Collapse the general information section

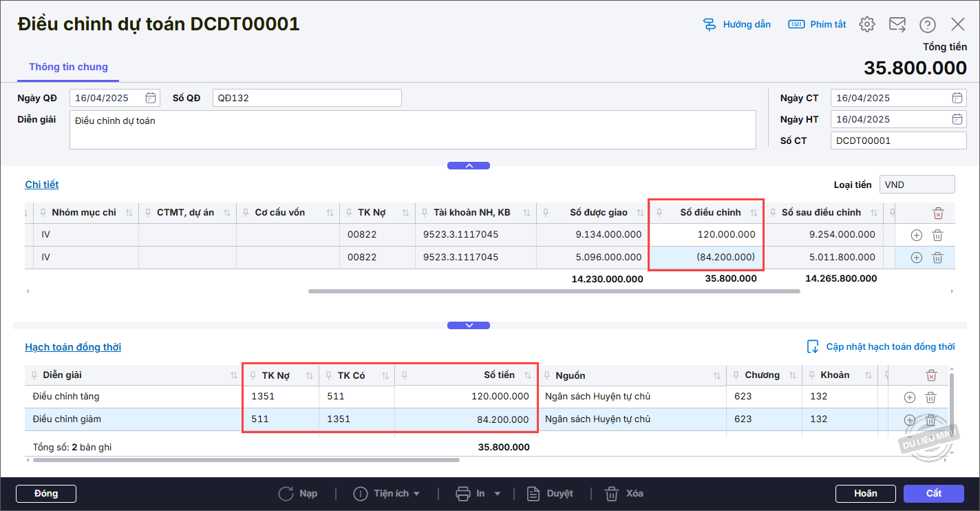(469, 166)
